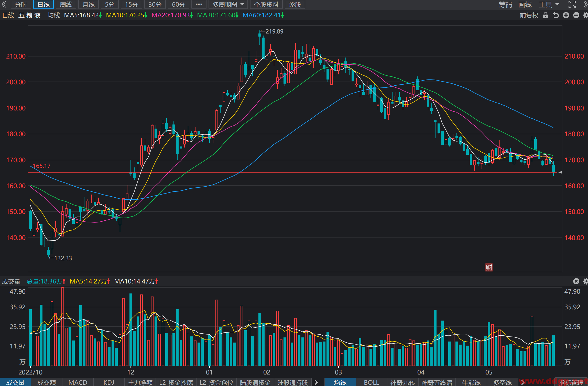The width and height of the screenshot is (588, 386).
Task: Click the 诊股 button
Action: tap(295, 4)
